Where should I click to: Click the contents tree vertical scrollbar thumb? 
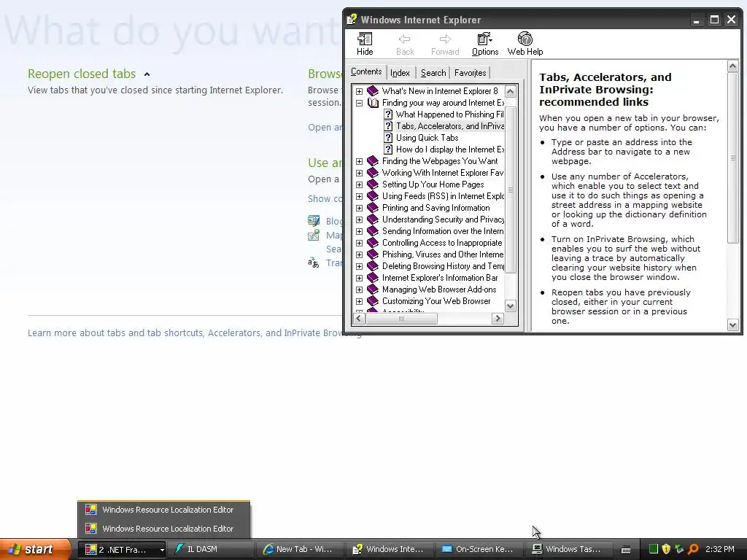[x=510, y=190]
